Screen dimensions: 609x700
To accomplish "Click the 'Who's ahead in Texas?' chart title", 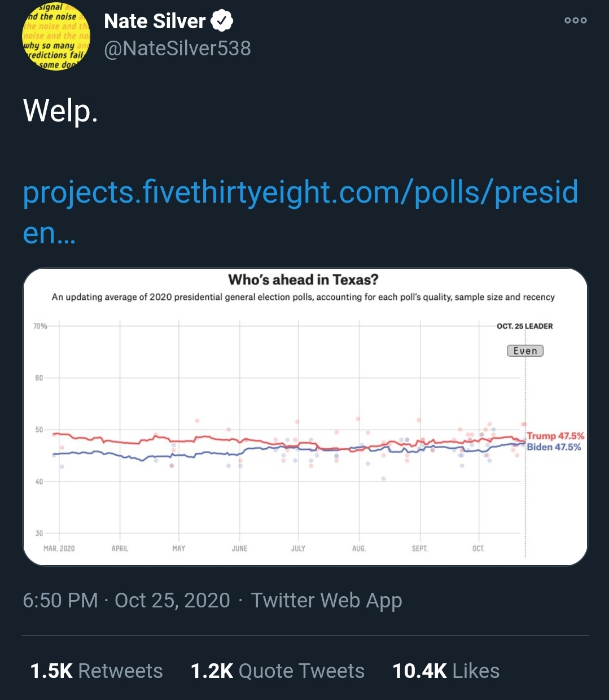I will click(x=303, y=279).
